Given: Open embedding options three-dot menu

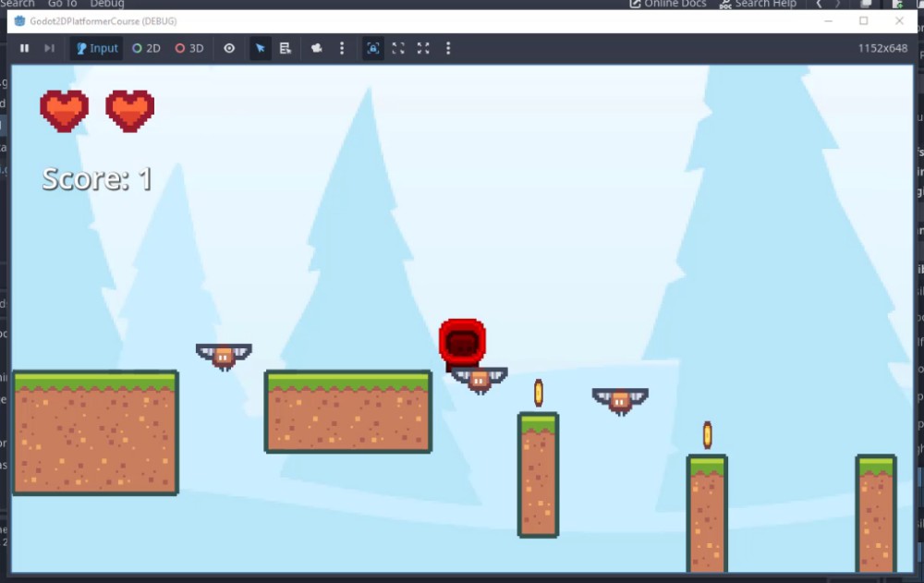Looking at the screenshot, I should 448,48.
